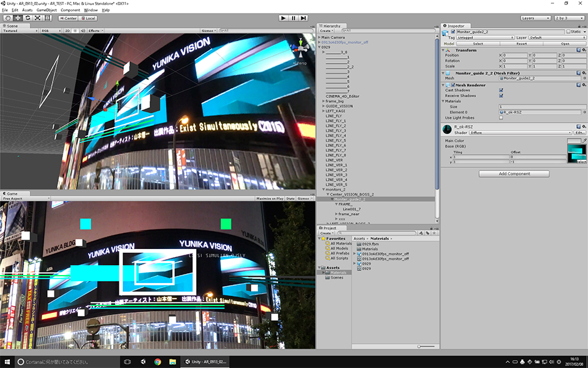The width and height of the screenshot is (588, 368).
Task: Click the eyedropper next to Main Color
Action: coord(584,141)
